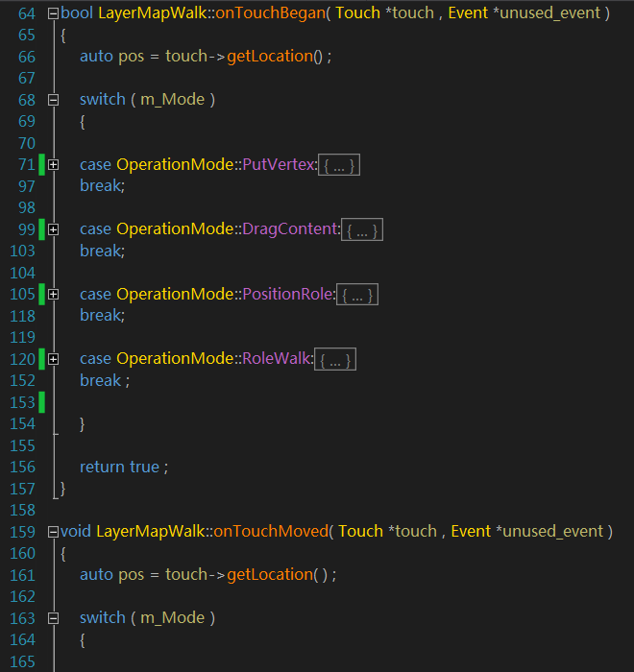Expand the PutVertex case block
The height and width of the screenshot is (672, 634).
pyautogui.click(x=53, y=165)
